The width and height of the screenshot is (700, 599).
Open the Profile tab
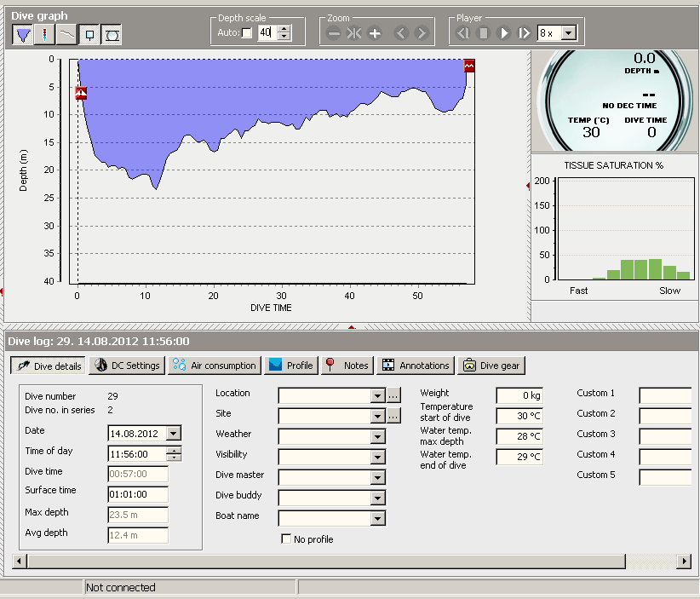[x=291, y=366]
